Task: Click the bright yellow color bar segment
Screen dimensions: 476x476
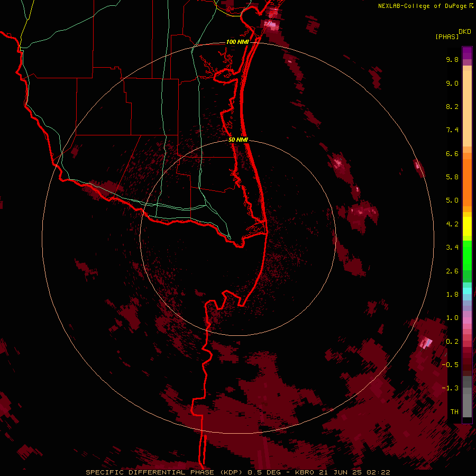Action: pos(467,226)
